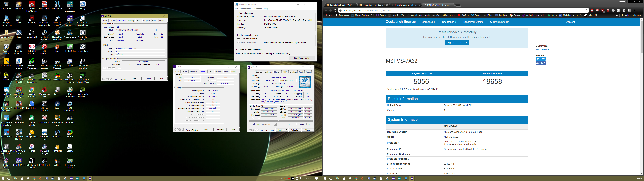
Task: Click the Tweet share button
Action: tap(541, 59)
